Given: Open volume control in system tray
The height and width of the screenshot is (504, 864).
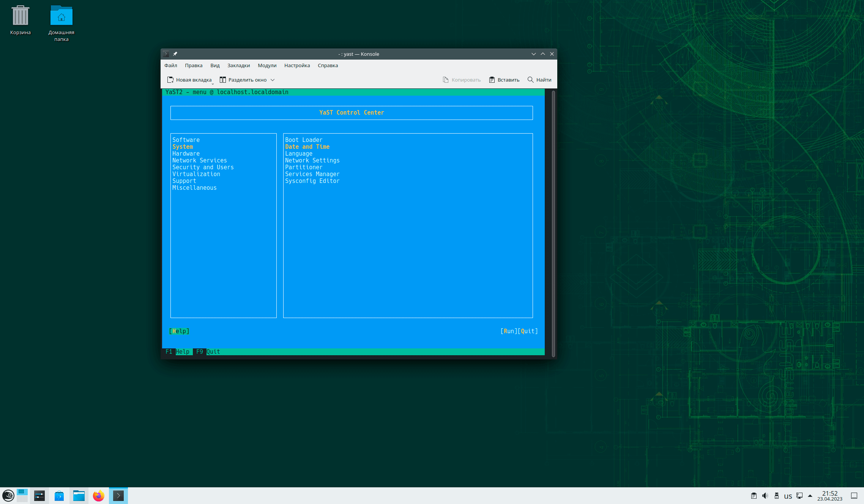Looking at the screenshot, I should click(x=765, y=496).
